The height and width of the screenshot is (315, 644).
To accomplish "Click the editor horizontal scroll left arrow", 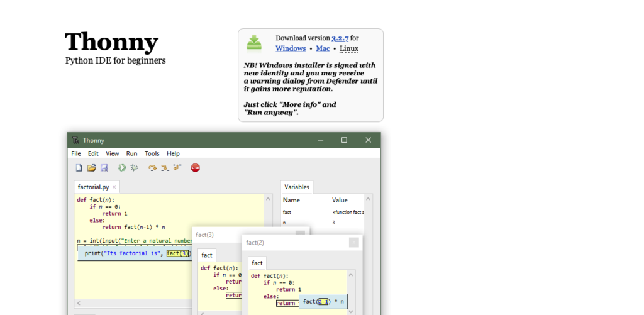I will (79, 303).
